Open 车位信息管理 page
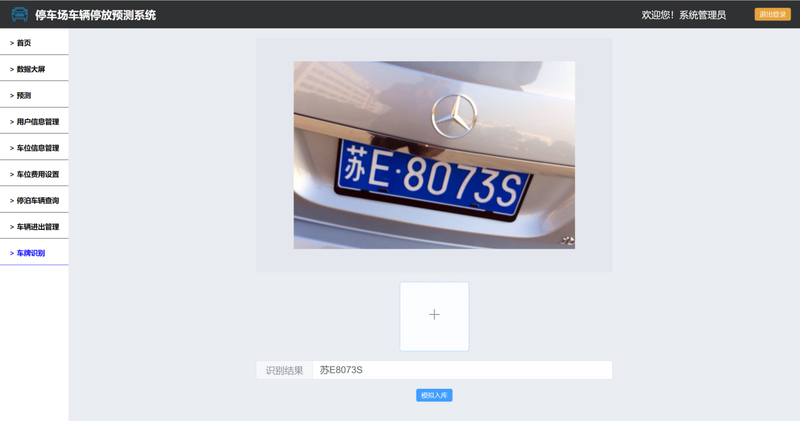Screen dimensions: 800x421 (x=34, y=147)
